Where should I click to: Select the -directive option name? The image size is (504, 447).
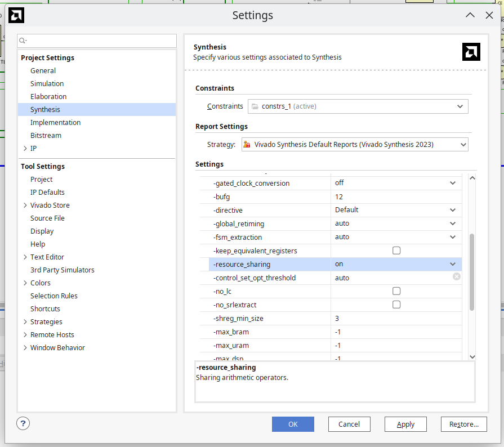point(228,210)
